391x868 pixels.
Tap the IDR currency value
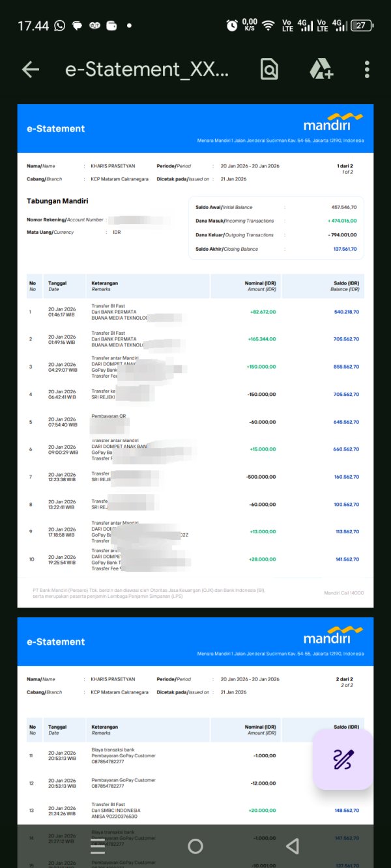click(117, 232)
